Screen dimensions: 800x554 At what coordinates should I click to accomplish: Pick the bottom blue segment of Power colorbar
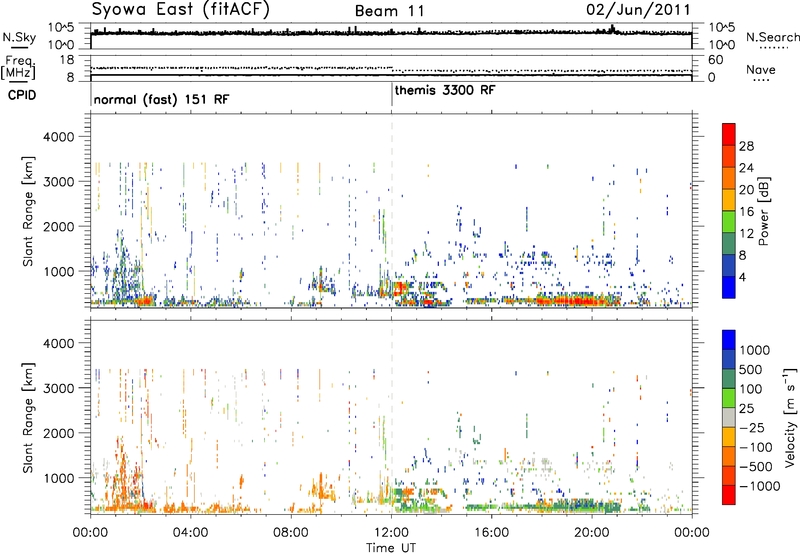click(729, 287)
